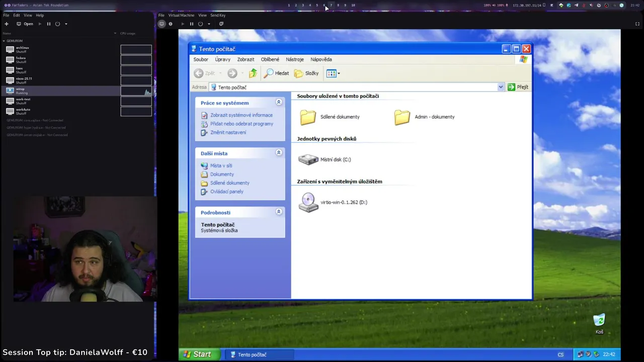This screenshot has height=362, width=644.
Task: Pause the VM from viewer toolbar
Action: pos(192,24)
